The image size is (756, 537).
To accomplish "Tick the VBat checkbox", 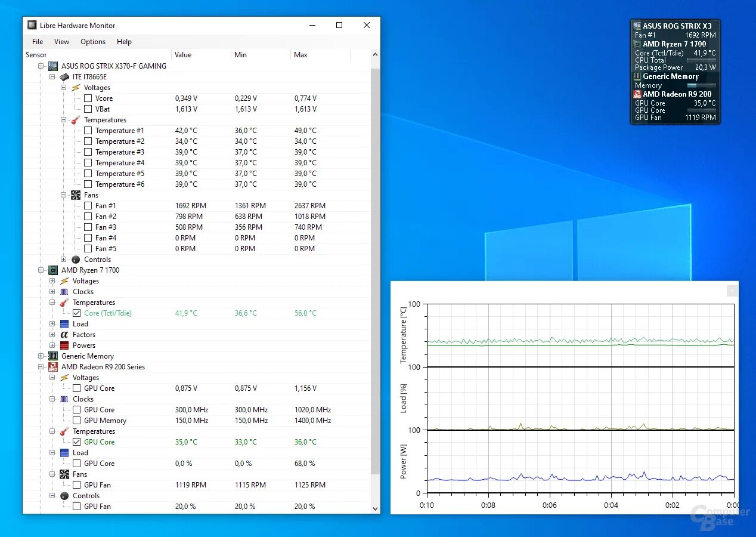I will coord(88,109).
